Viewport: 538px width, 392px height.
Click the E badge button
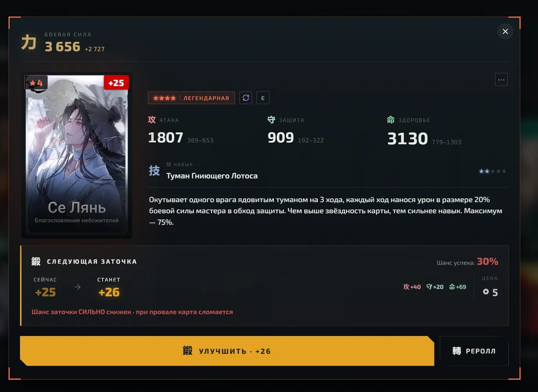coord(263,98)
